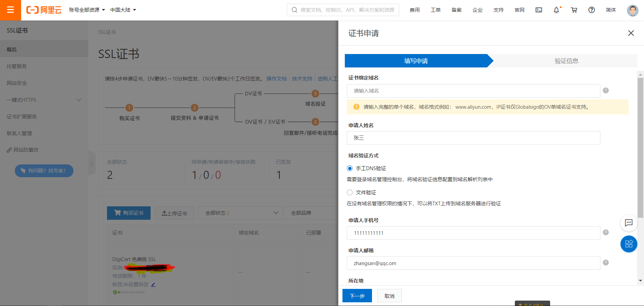644x306 pixels.
Task: Select 文件验证 radio option
Action: (350, 193)
